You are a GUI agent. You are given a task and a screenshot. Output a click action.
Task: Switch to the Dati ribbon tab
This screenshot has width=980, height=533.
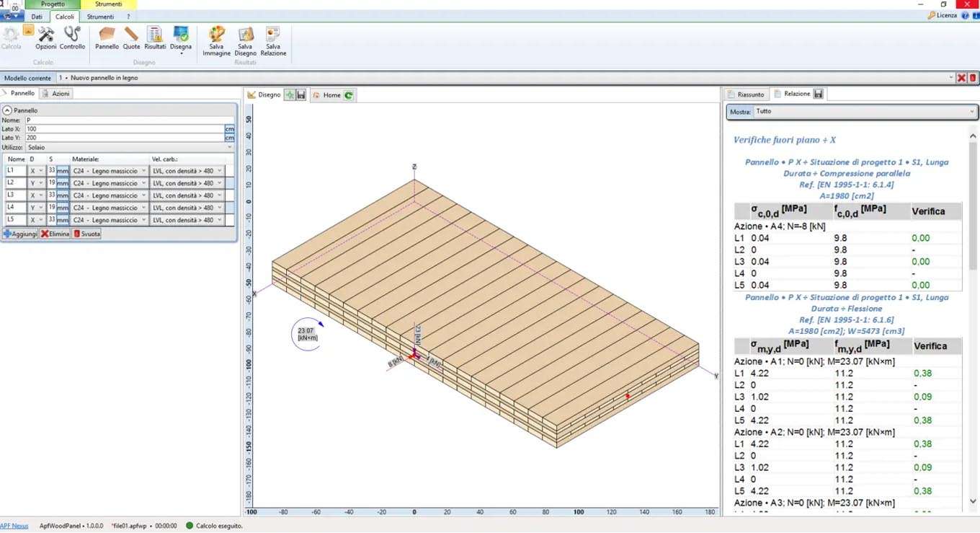point(37,17)
